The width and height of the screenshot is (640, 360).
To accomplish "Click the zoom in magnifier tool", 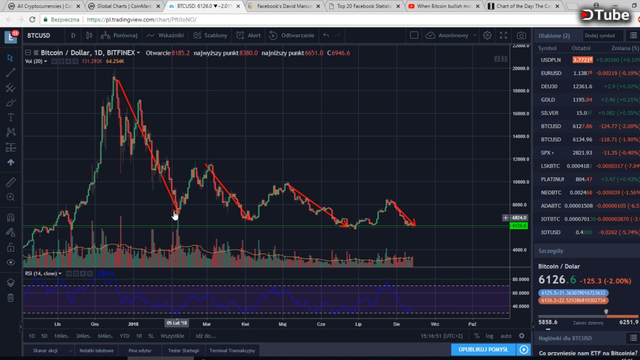I will (x=11, y=198).
